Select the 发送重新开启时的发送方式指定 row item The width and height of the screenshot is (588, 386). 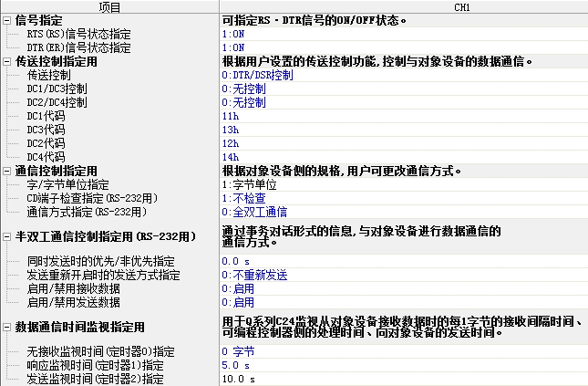pyautogui.click(x=103, y=275)
